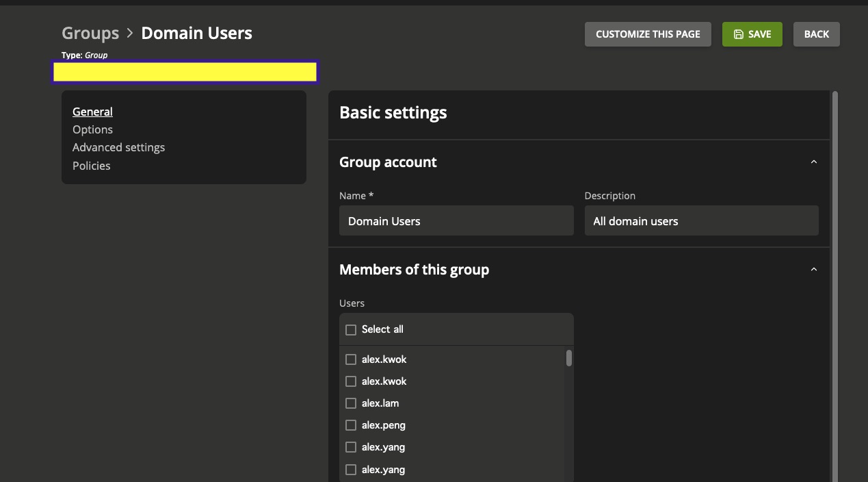Go back using the Back button
This screenshot has width=868, height=482.
[x=816, y=34]
